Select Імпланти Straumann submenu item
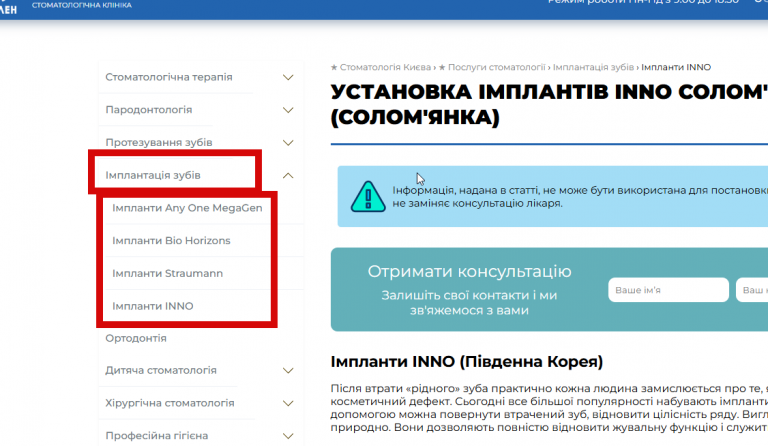The width and height of the screenshot is (768, 446). [167, 273]
